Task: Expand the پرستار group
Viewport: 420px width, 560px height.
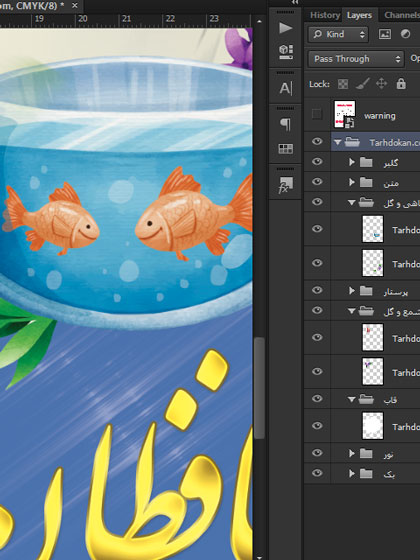Action: pyautogui.click(x=352, y=291)
